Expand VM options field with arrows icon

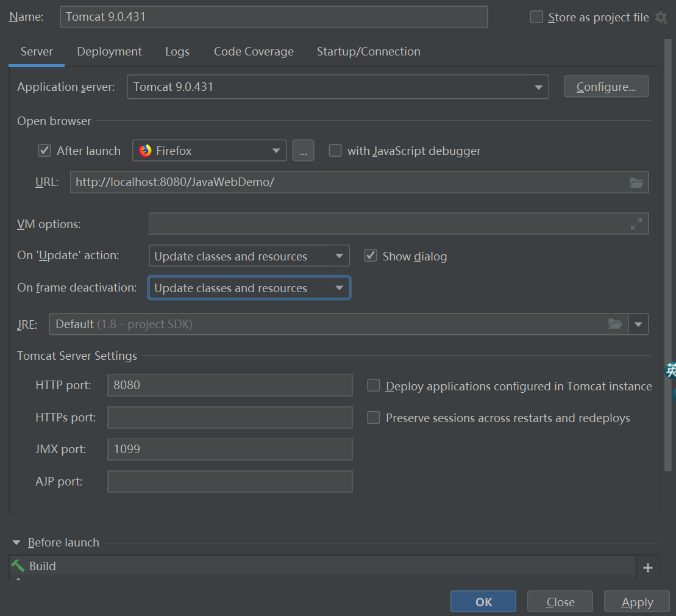coord(636,224)
